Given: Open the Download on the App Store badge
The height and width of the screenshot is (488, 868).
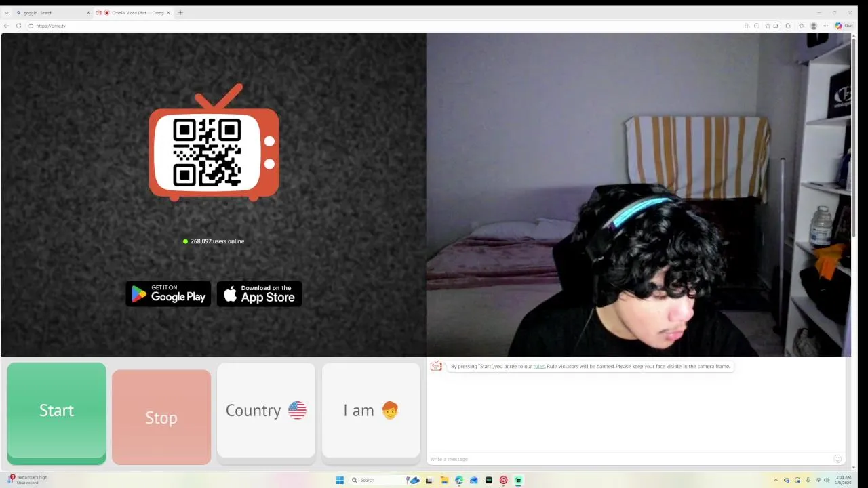Looking at the screenshot, I should click(259, 293).
